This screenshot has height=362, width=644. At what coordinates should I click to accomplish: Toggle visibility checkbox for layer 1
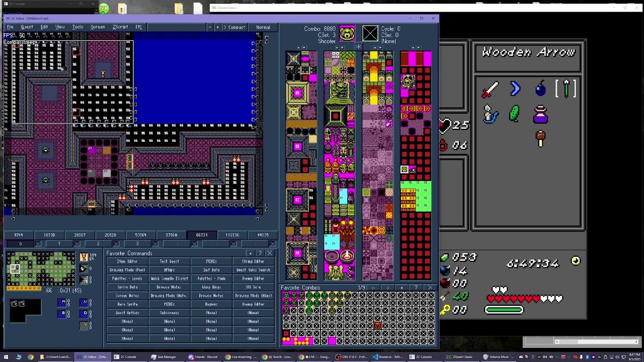77,244
